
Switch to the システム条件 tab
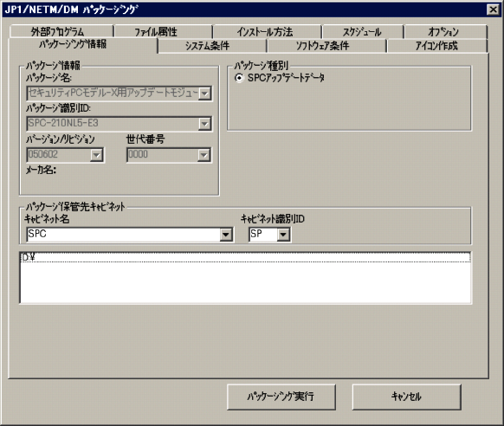212,46
